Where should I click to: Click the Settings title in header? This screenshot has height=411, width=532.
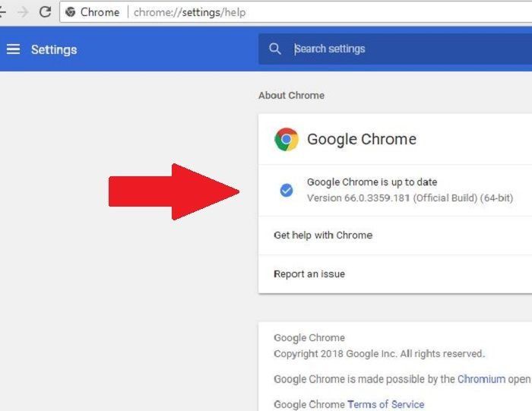(54, 49)
